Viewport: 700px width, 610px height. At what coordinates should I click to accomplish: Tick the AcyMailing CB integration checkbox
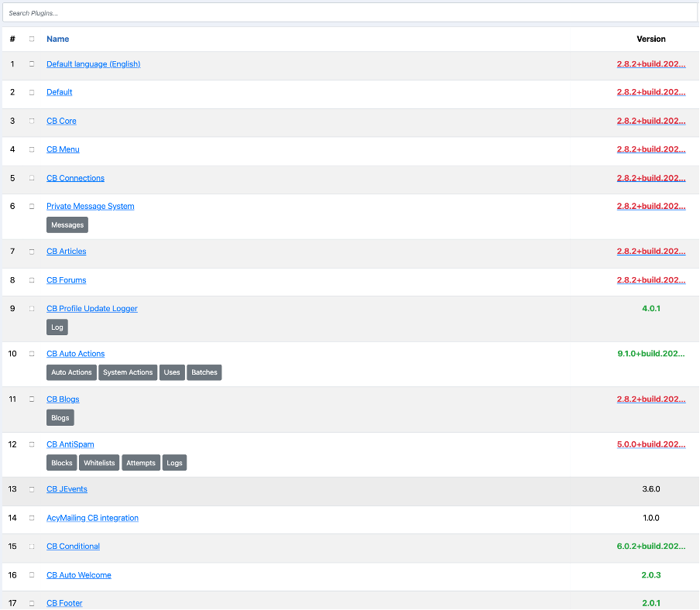32,518
